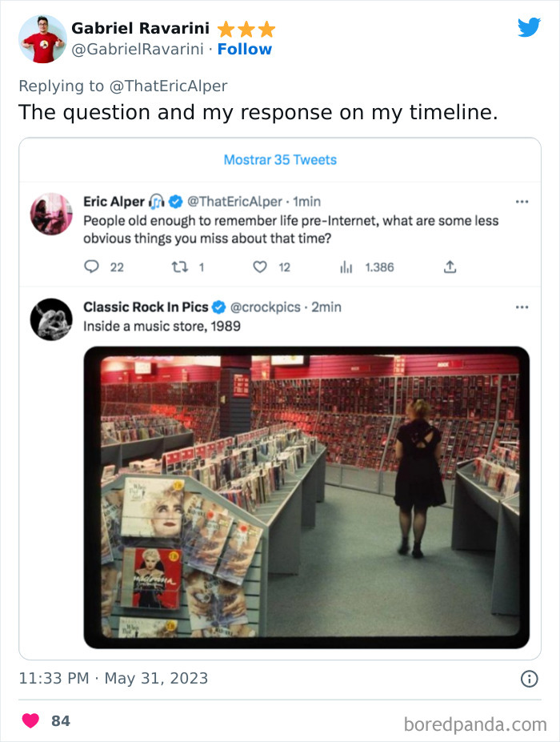Click the Twitter bird logo
Image resolution: width=560 pixels, height=742 pixels.
click(x=529, y=27)
